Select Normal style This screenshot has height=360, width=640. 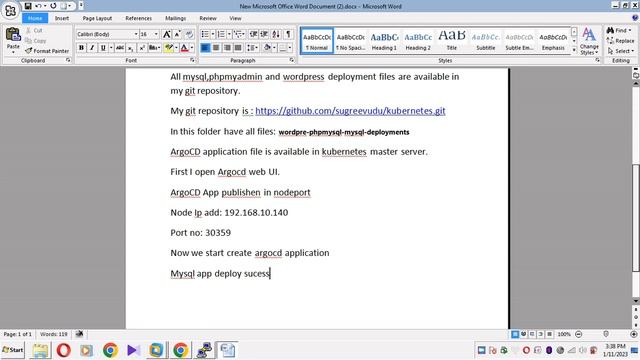(x=317, y=40)
